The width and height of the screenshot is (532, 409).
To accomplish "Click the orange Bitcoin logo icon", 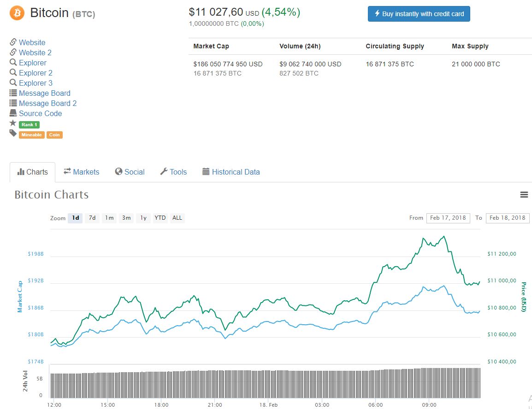I will pos(17,13).
